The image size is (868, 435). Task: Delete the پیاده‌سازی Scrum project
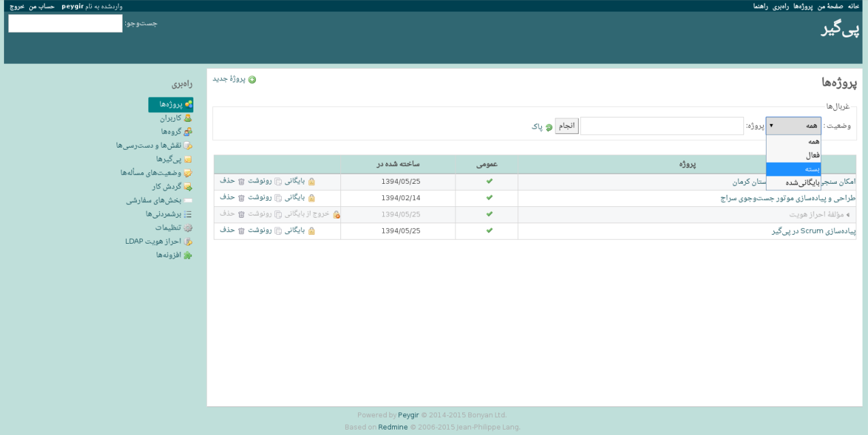(x=231, y=231)
